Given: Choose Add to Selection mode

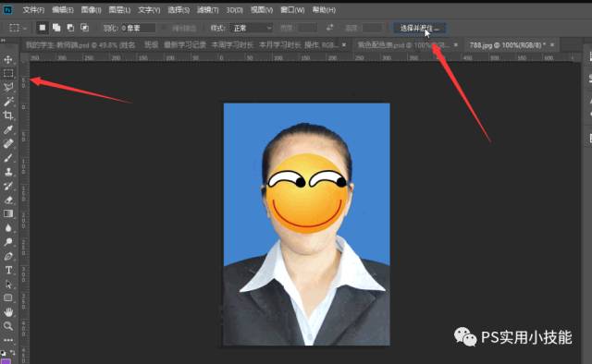Looking at the screenshot, I should tap(56, 28).
